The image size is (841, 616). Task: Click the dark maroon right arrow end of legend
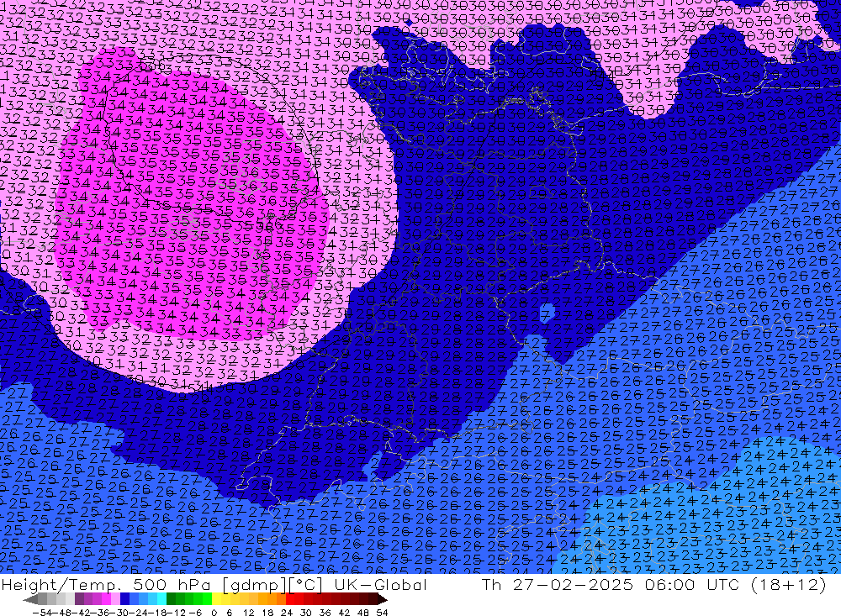tap(382, 599)
